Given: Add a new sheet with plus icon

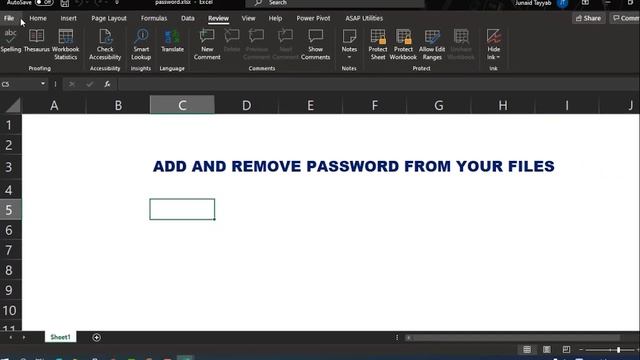Looking at the screenshot, I should coord(96,338).
